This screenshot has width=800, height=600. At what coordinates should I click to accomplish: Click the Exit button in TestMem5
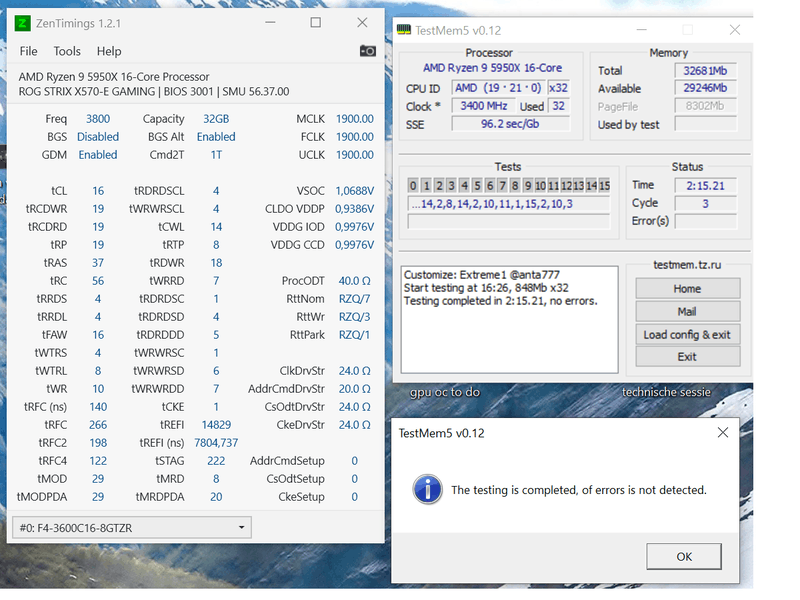(x=686, y=356)
